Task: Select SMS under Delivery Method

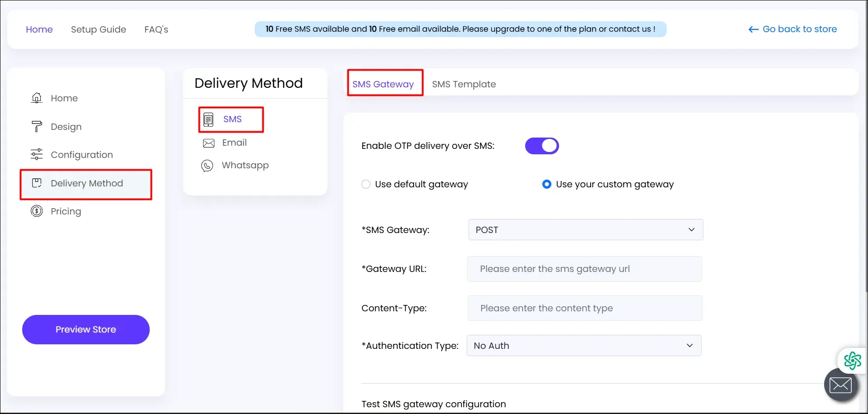Action: (232, 119)
